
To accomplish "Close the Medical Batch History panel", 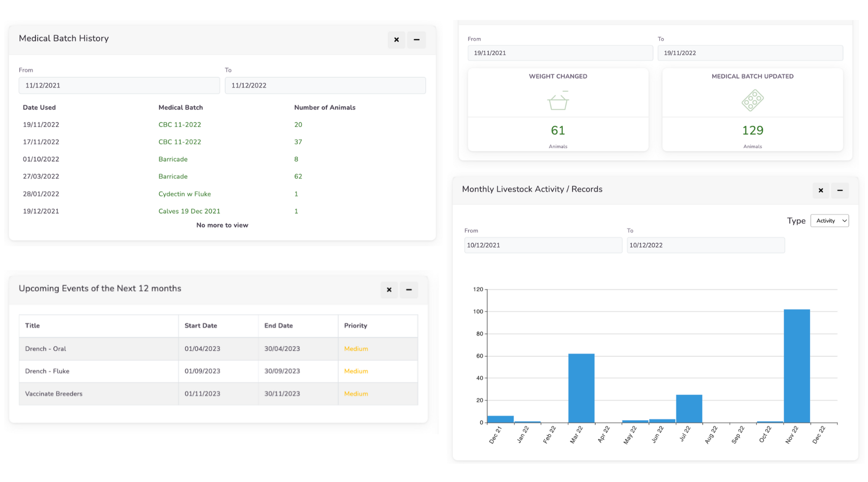I will click(396, 40).
